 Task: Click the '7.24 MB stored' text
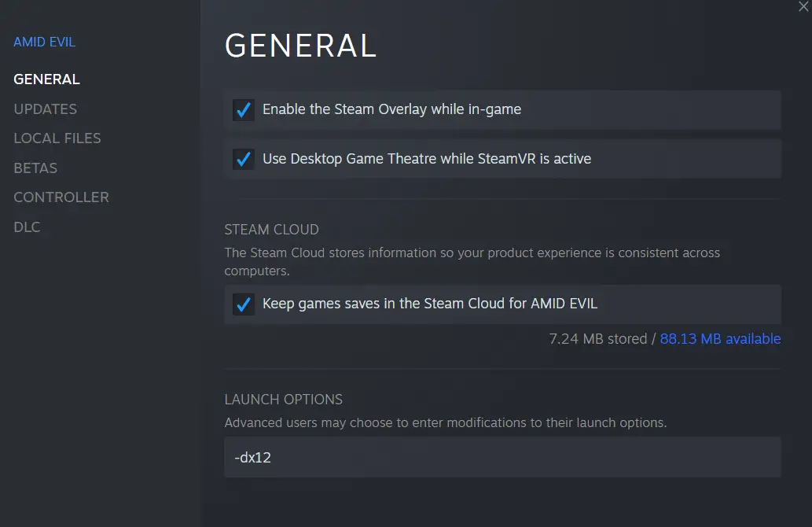pos(598,339)
